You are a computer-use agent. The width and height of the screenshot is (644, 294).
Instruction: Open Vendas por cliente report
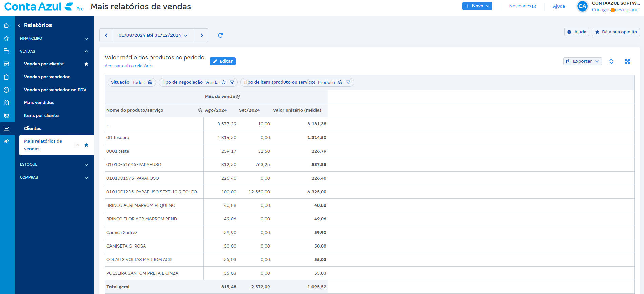[44, 64]
